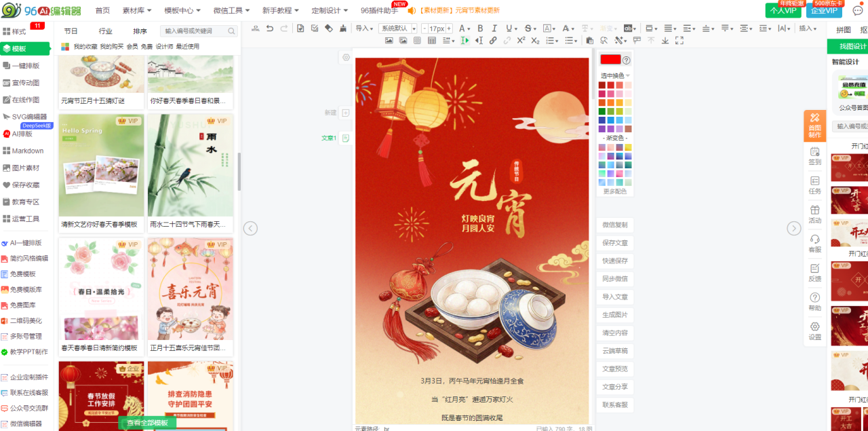Click the format painter brush icon
Viewport: 868px width, 431px height.
[342, 29]
